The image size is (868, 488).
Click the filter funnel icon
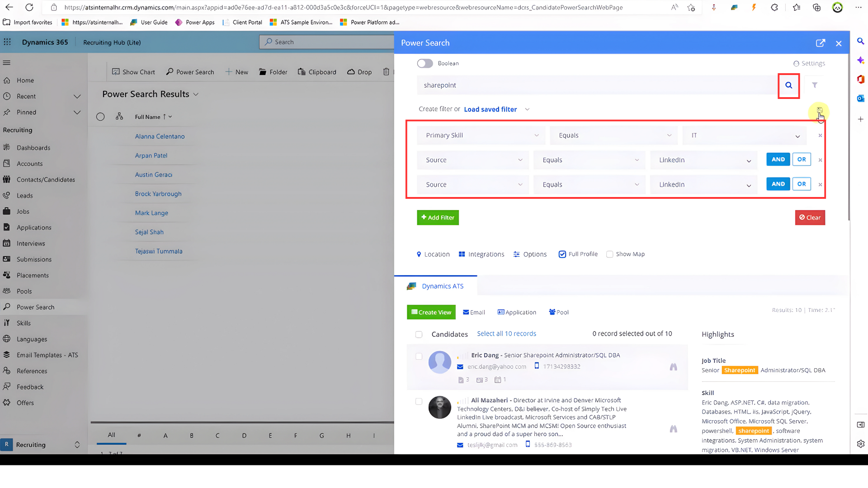(815, 85)
